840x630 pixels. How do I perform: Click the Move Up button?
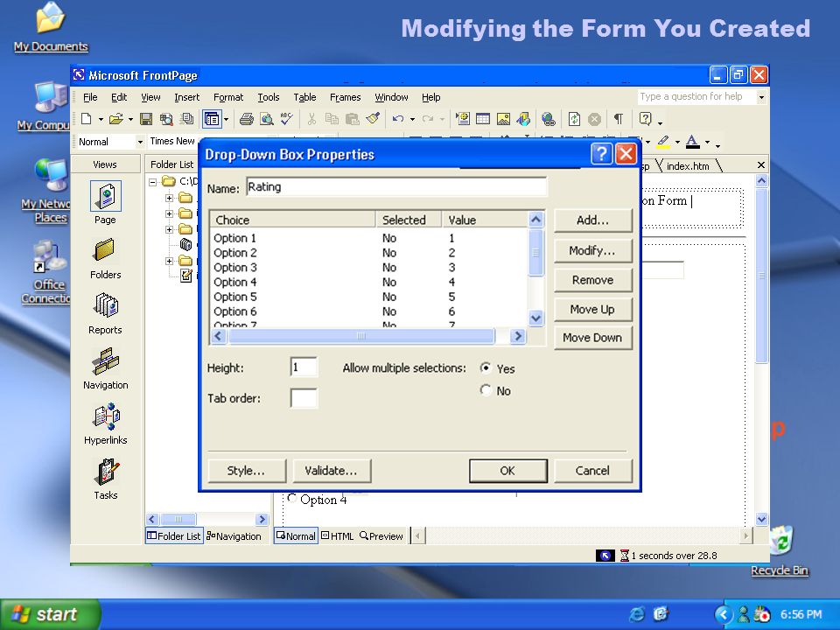coord(592,309)
